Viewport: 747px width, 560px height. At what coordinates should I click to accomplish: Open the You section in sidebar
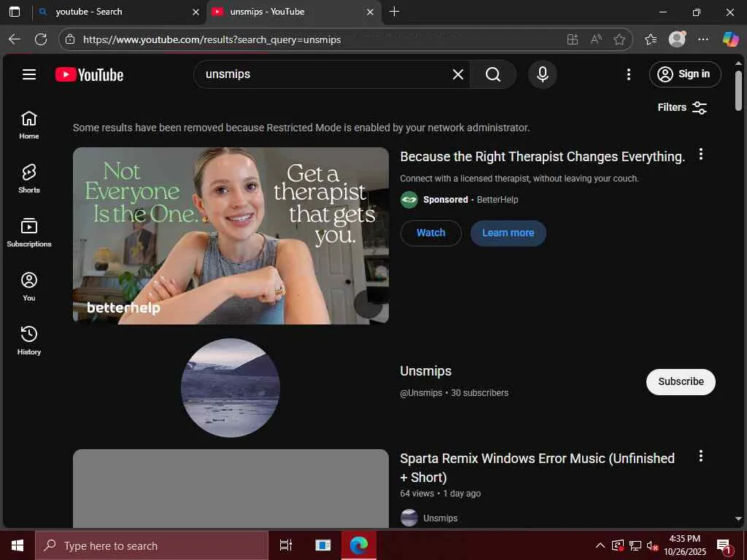pyautogui.click(x=29, y=287)
